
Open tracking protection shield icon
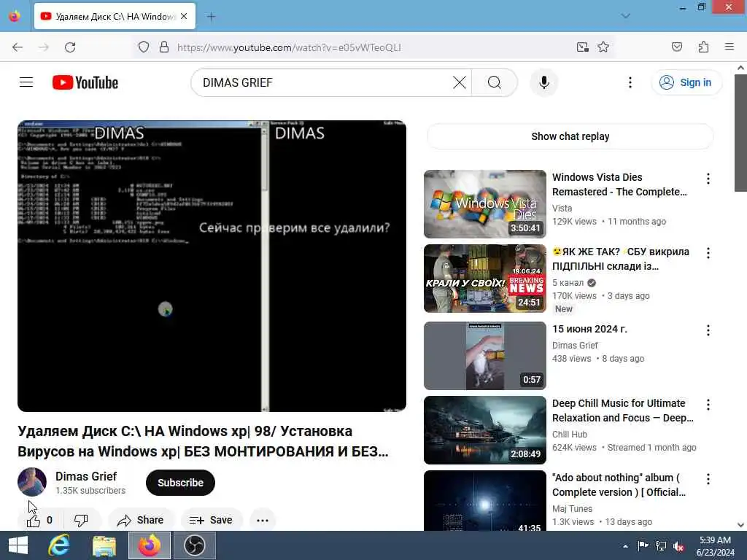pyautogui.click(x=144, y=47)
